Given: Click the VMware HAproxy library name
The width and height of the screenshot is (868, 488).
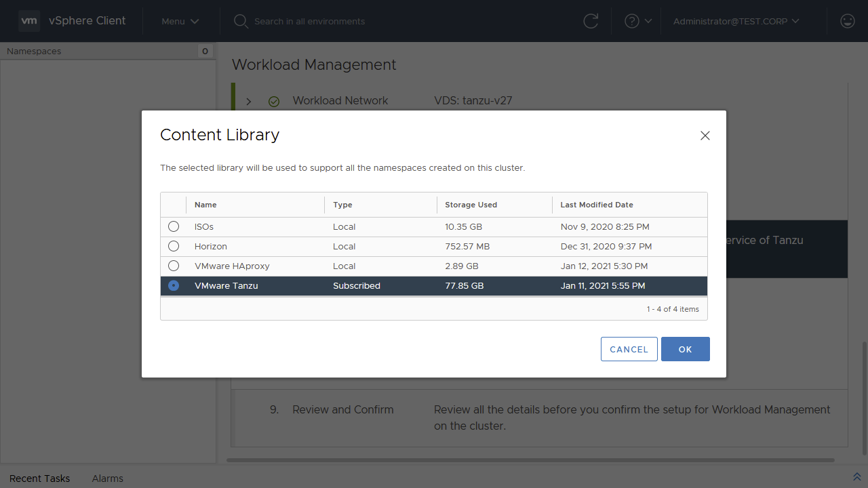Looking at the screenshot, I should pos(232,266).
